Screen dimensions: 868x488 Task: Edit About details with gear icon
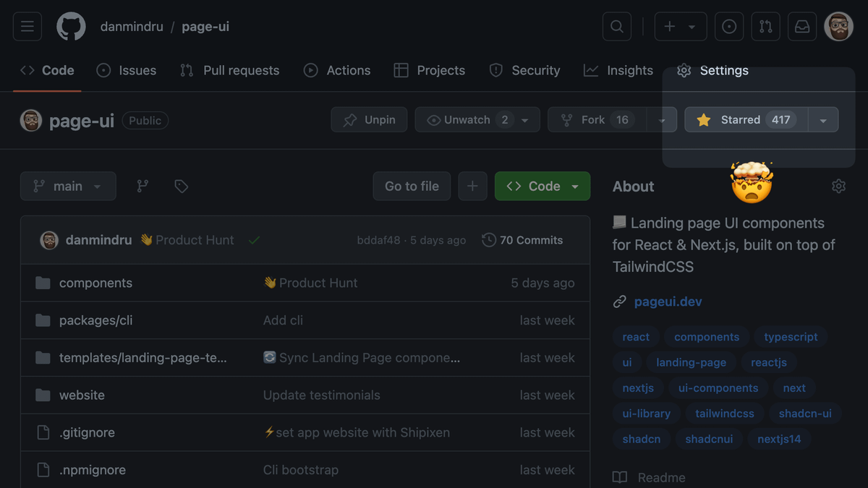(838, 187)
